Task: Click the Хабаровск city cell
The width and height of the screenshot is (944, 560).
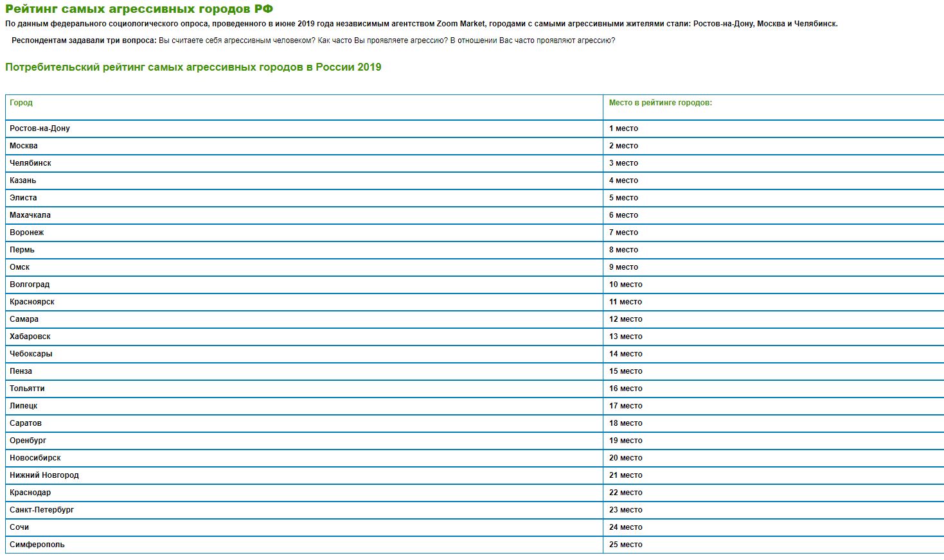Action: (x=30, y=337)
